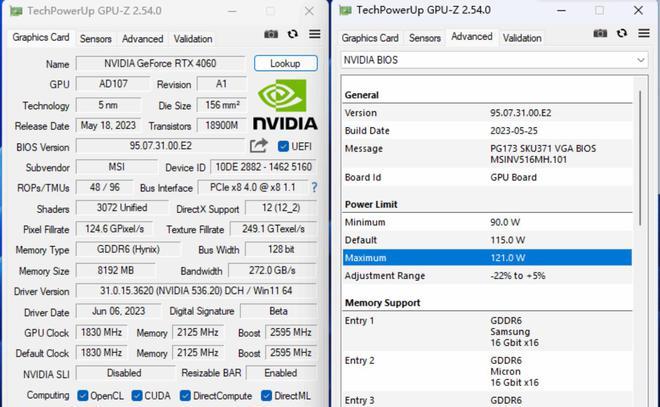Screen dimensions: 660x407
Task: Click the Digital Signature field showing Beta
Action: click(279, 311)
